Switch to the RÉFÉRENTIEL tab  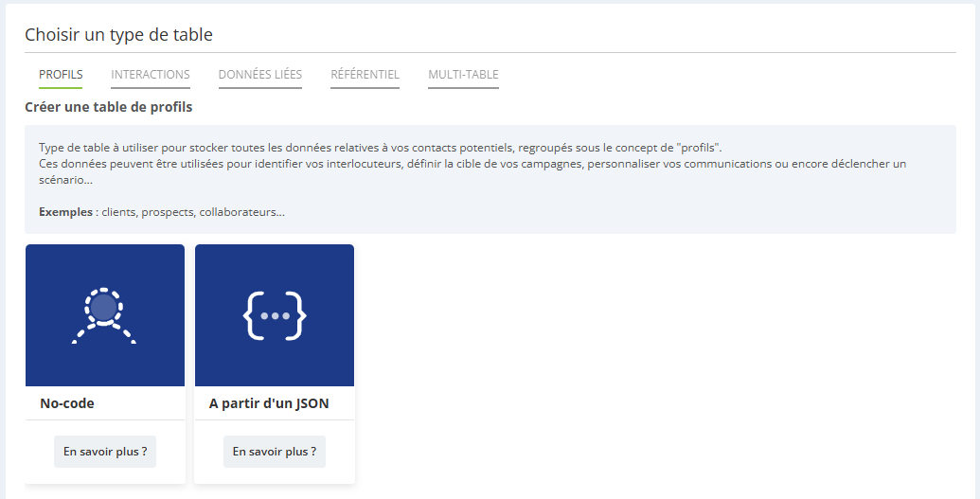coord(365,75)
